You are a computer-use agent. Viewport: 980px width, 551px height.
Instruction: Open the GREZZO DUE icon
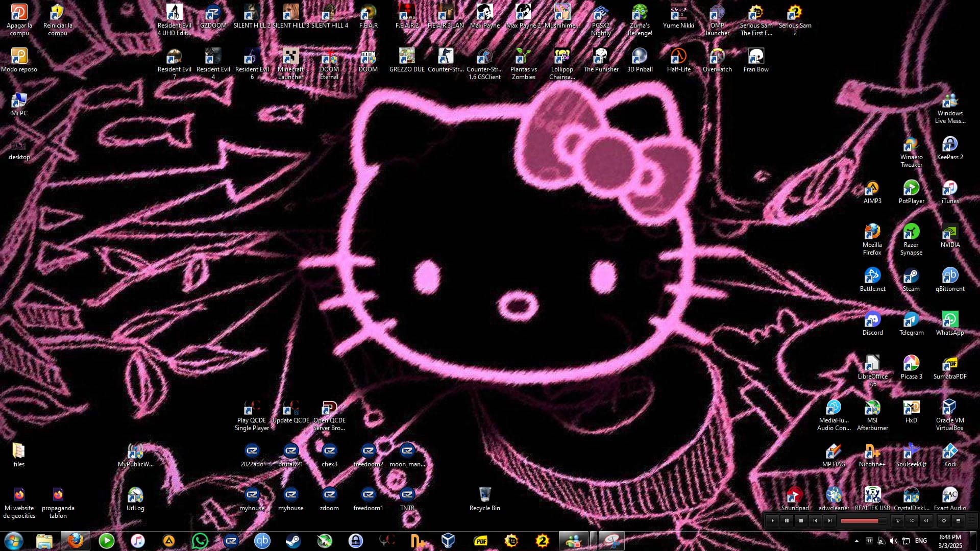pyautogui.click(x=407, y=60)
